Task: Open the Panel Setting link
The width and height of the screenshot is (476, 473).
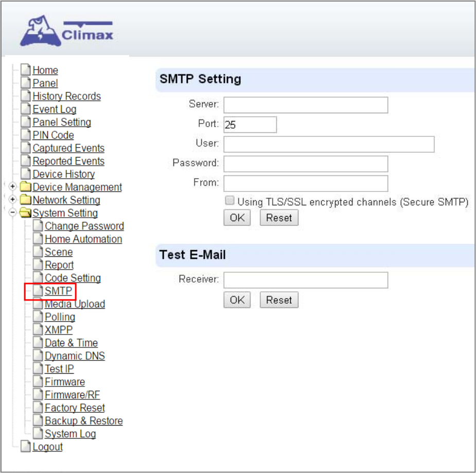Action: point(62,122)
